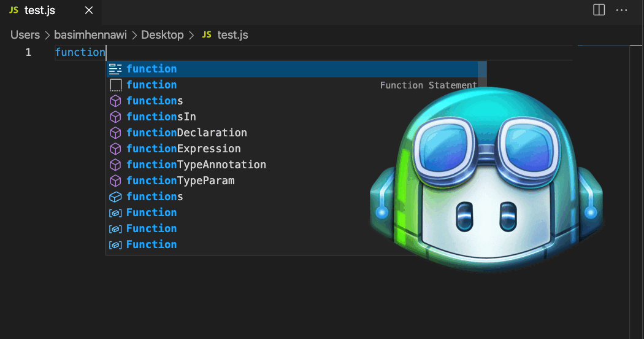
Task: Click the Split Editor icon
Action: tap(599, 10)
